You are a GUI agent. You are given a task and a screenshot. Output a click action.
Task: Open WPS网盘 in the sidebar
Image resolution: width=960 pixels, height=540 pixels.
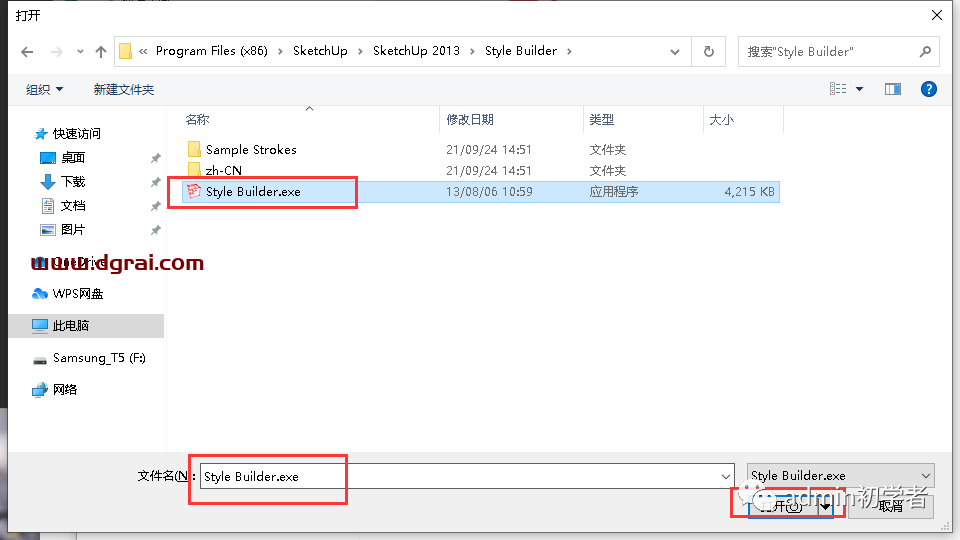coord(78,294)
